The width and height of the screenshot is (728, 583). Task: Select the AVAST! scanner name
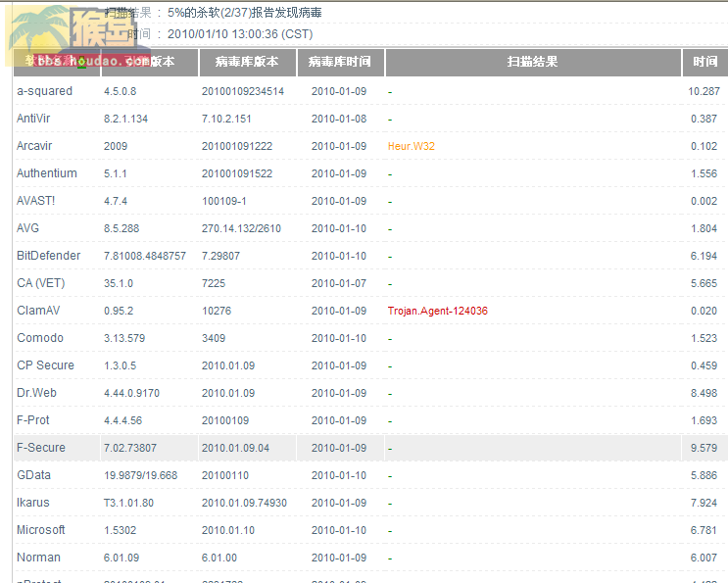point(35,201)
